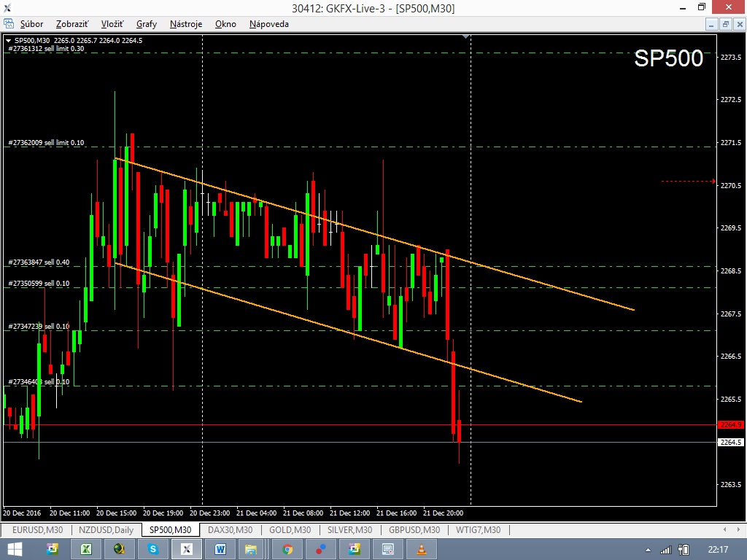Click the red 2264.9 price label
Viewport: 747px width, 560px height.
(x=731, y=425)
